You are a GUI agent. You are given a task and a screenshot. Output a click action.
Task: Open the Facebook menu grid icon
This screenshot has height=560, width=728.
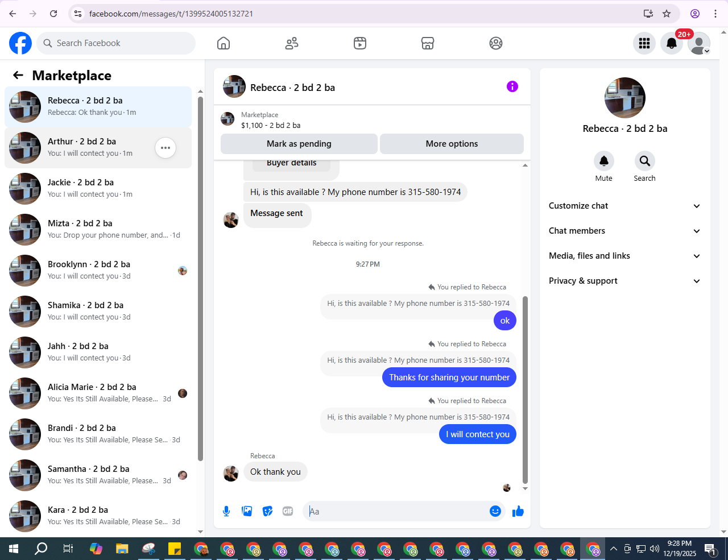pos(644,43)
